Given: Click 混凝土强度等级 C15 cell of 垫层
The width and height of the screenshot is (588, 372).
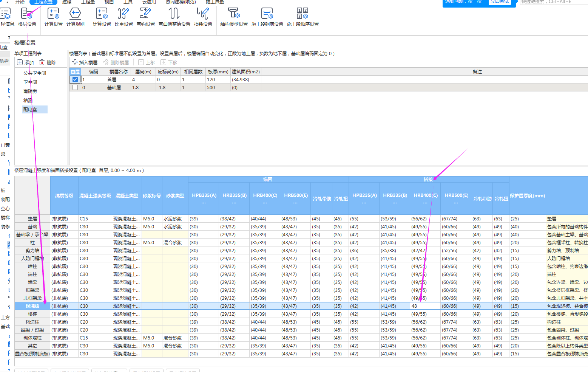Looking at the screenshot, I should tap(95, 219).
